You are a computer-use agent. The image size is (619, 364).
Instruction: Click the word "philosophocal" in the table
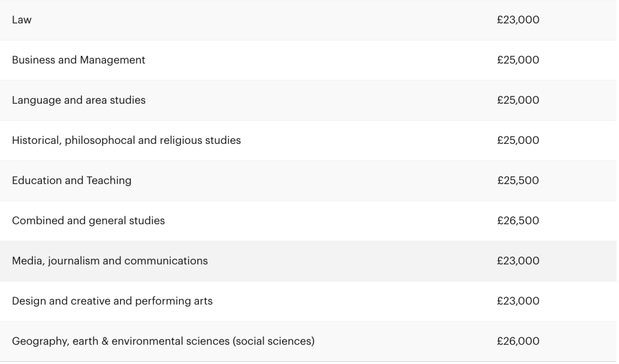pos(97,140)
